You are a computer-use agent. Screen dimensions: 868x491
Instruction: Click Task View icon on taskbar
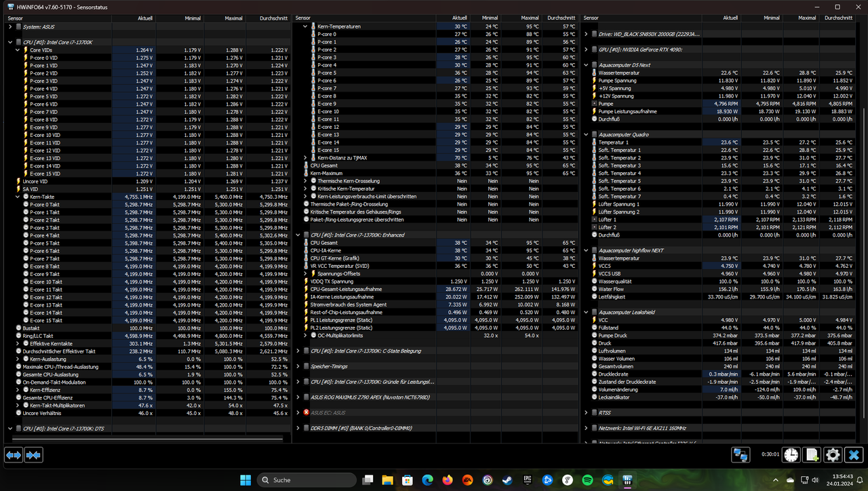[368, 479]
